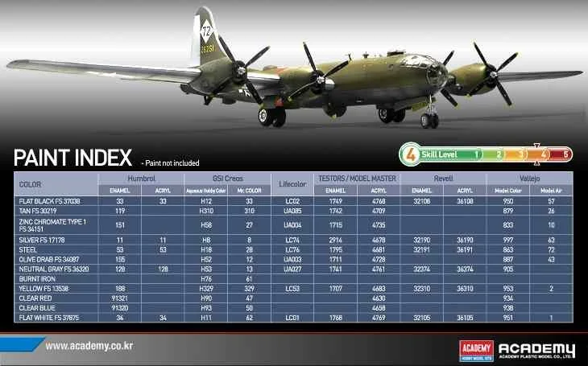Viewport: 588px width, 366px height.
Task: Click skill level 2 light green segment
Action: 499,154
